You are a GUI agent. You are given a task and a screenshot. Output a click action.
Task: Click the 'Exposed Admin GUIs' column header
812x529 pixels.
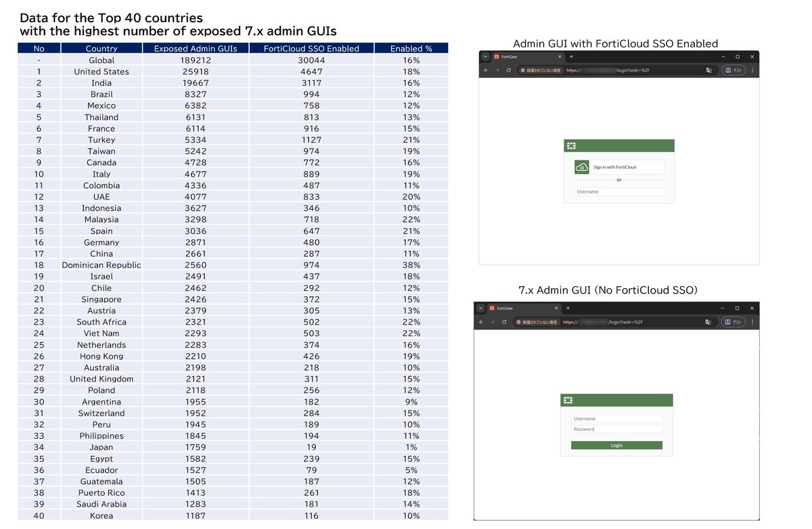(196, 48)
